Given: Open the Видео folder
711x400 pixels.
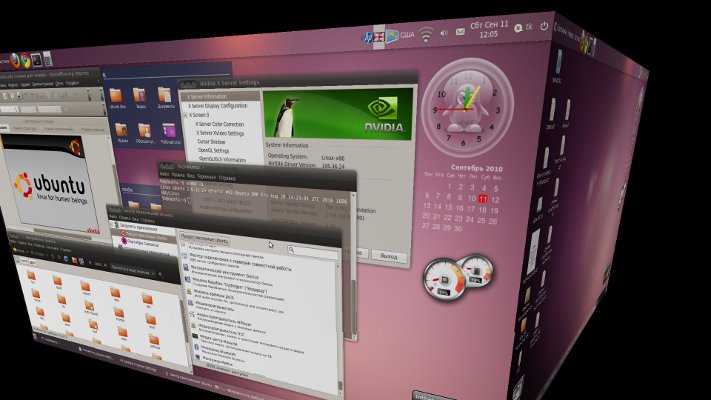Looking at the screenshot, I should pyautogui.click(x=140, y=98).
